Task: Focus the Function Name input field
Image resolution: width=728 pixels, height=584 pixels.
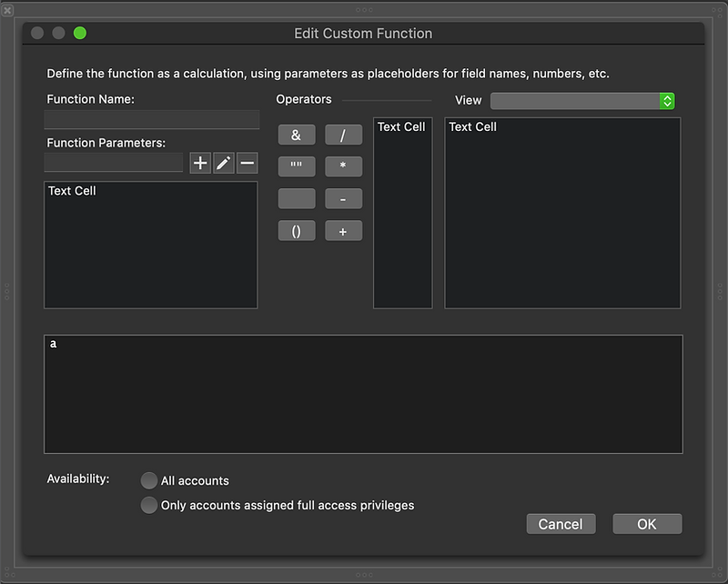Action: pyautogui.click(x=152, y=119)
